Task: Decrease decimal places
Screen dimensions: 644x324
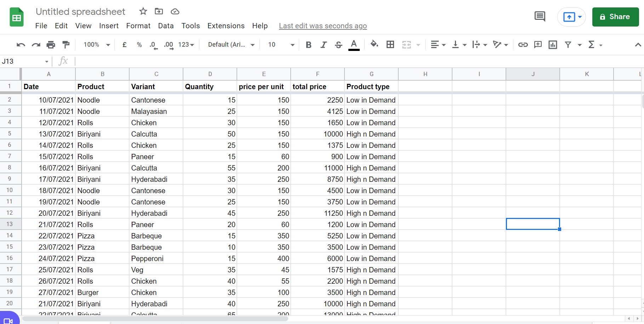Action: [x=153, y=45]
